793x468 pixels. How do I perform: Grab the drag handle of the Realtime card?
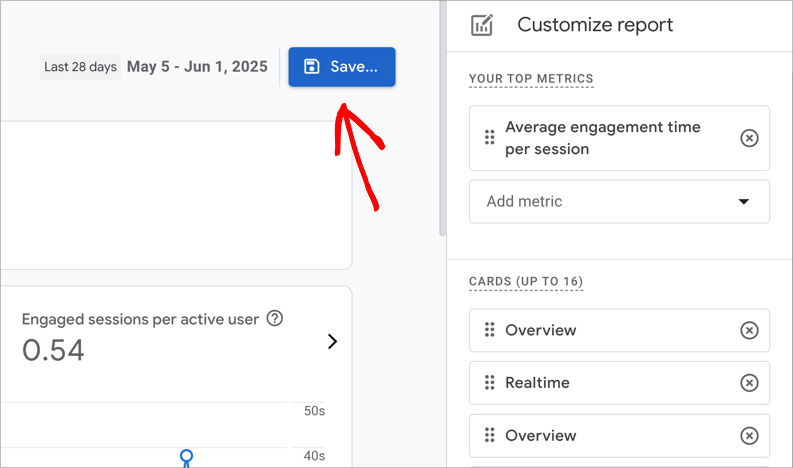(x=489, y=382)
